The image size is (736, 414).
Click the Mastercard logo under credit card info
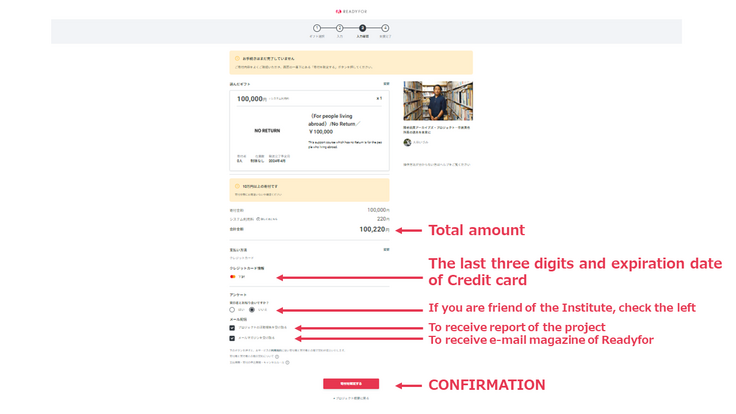pyautogui.click(x=232, y=276)
